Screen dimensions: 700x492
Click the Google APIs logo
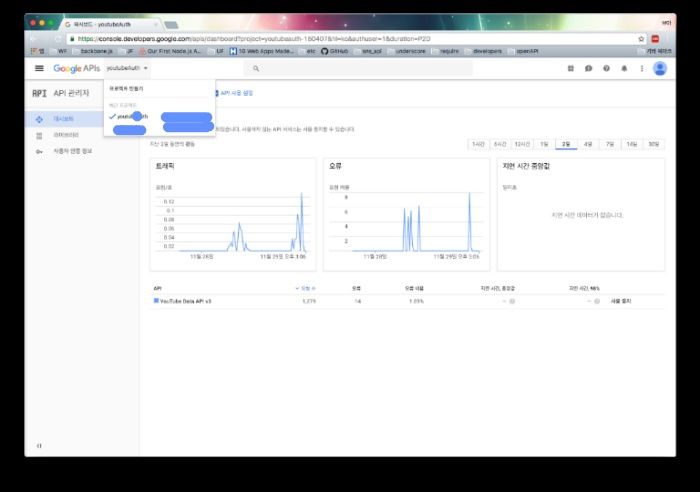76,68
